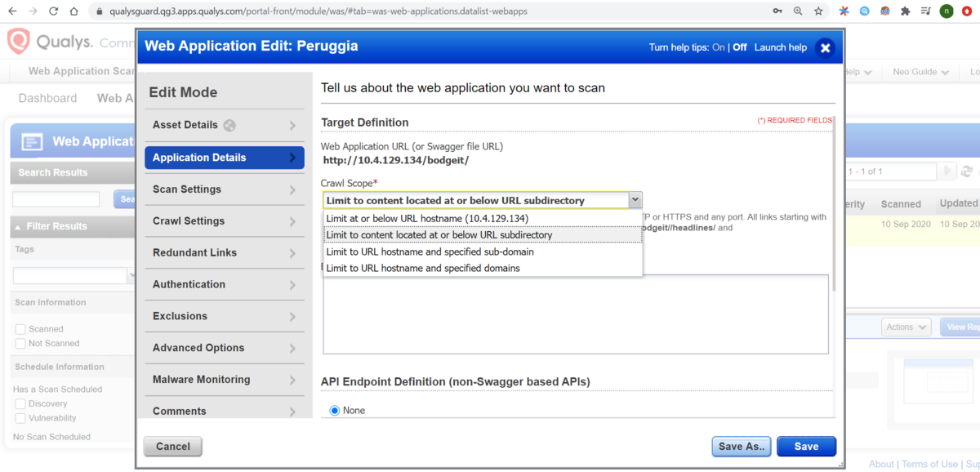The width and height of the screenshot is (980, 472).
Task: Open the browser home page icon
Action: point(74,11)
